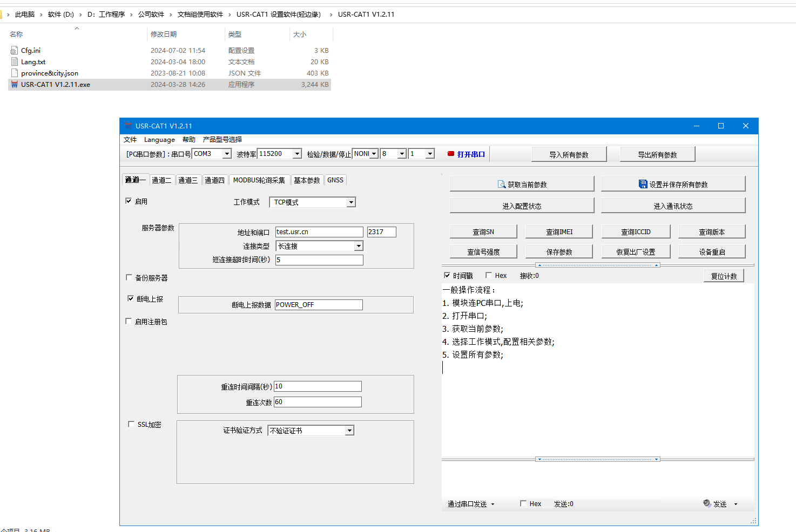Tick the SSL加密 checkbox
Image resolution: width=796 pixels, height=532 pixels.
(x=131, y=425)
